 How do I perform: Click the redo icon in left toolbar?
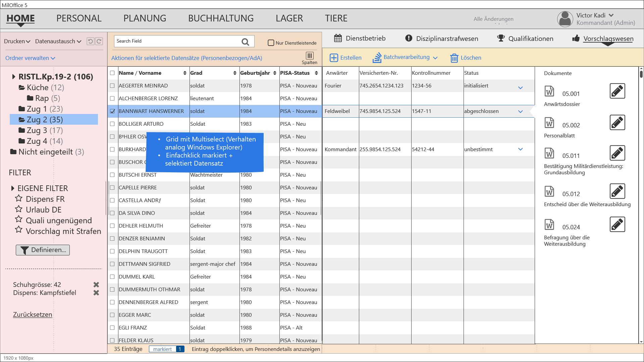click(99, 41)
